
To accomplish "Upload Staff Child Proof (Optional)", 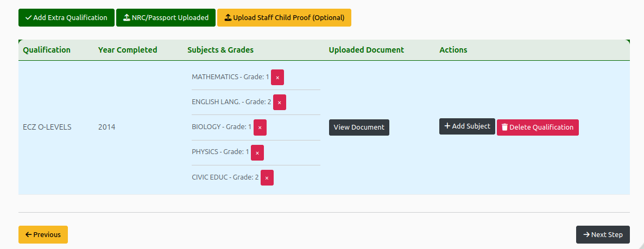I will tap(284, 18).
